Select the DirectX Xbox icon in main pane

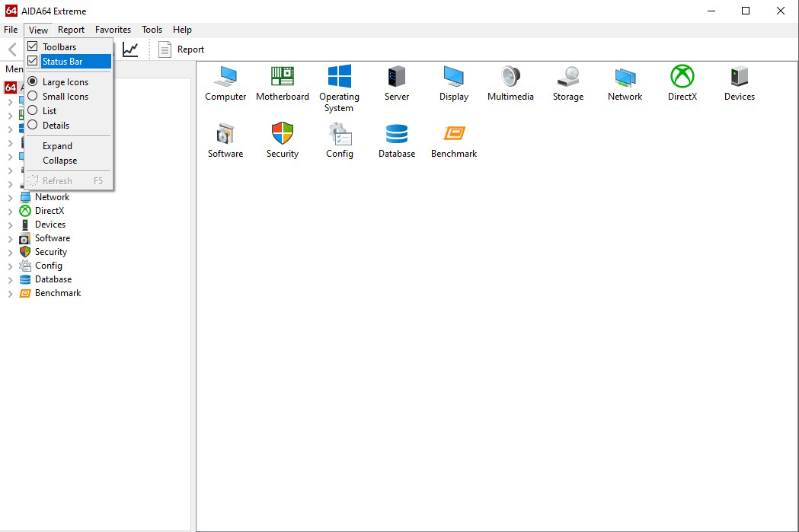(x=682, y=77)
